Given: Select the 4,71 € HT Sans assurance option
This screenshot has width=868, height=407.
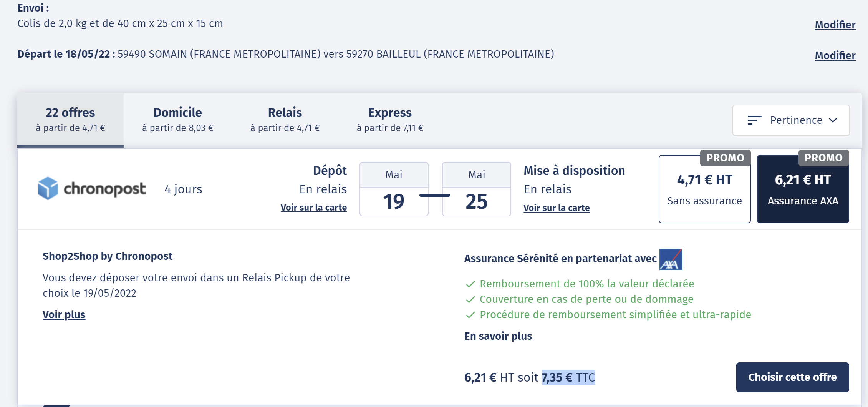Looking at the screenshot, I should pyautogui.click(x=704, y=189).
